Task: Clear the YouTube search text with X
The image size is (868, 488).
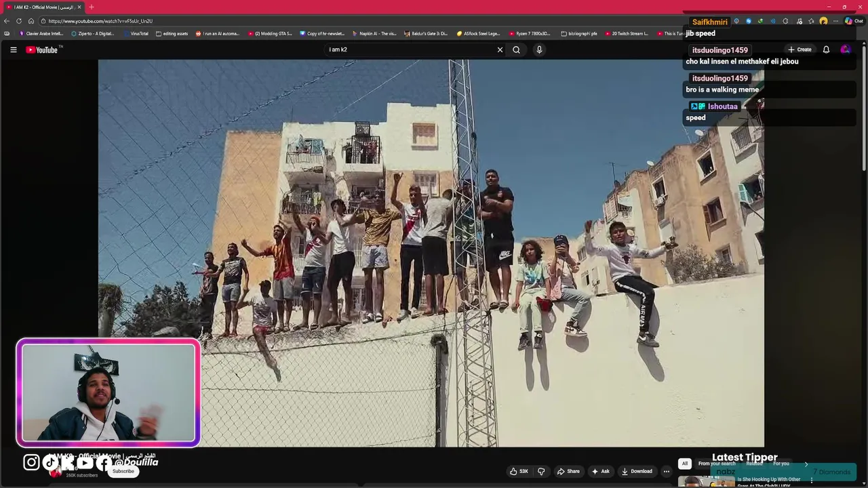Action: tap(500, 49)
